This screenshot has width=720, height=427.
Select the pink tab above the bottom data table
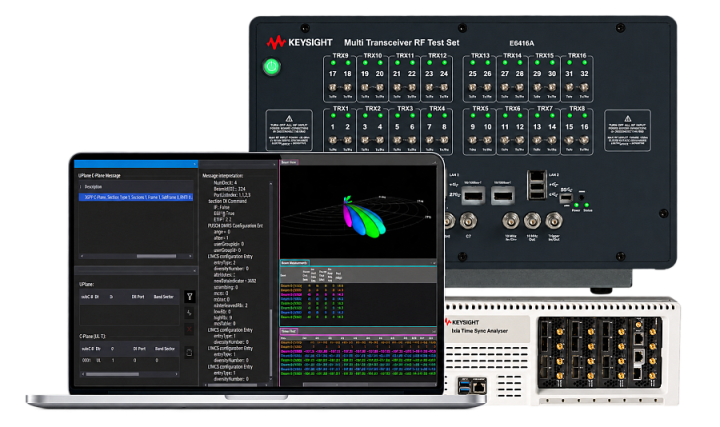click(x=289, y=331)
